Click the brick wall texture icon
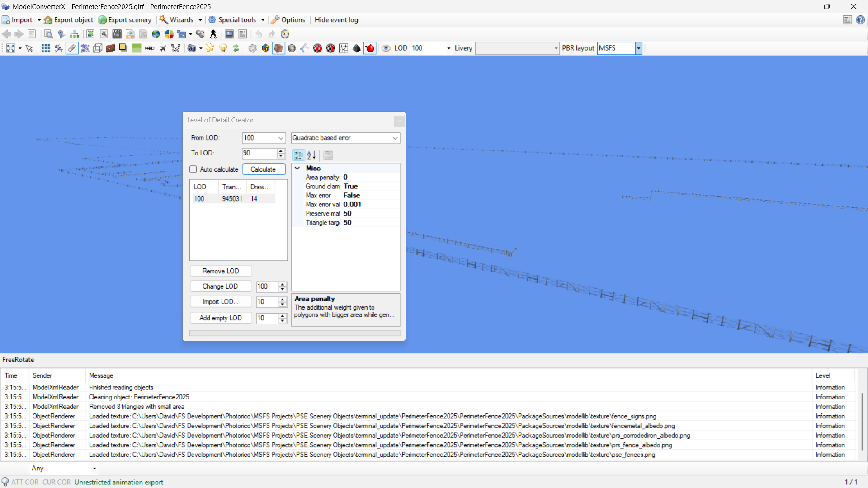 (x=111, y=48)
